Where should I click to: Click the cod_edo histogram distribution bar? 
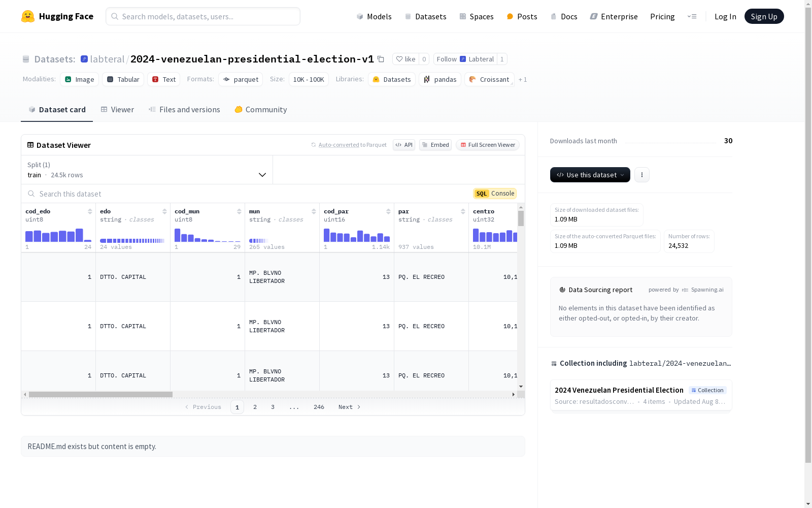pyautogui.click(x=58, y=235)
